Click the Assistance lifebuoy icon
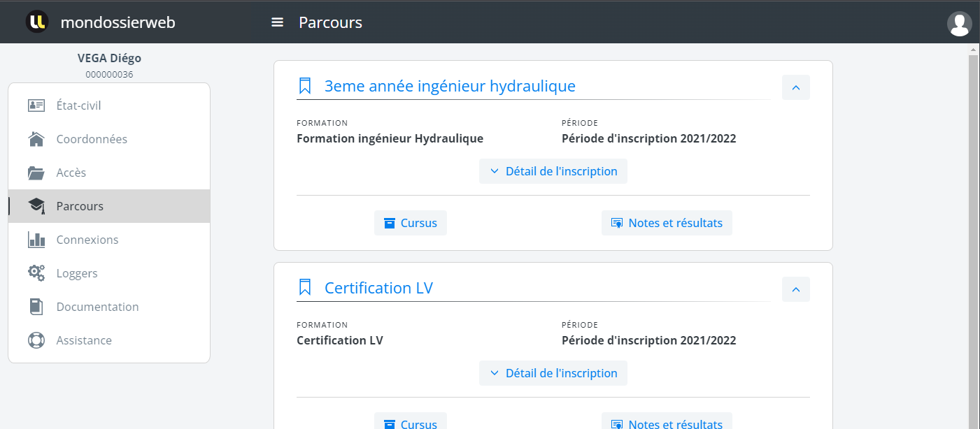Viewport: 980px width, 429px height. coord(36,340)
